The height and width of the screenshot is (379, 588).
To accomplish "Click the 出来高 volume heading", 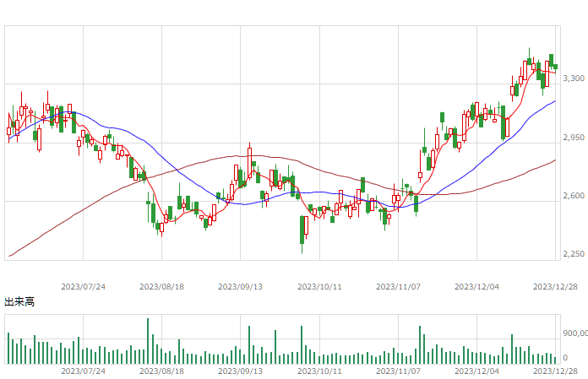I will tap(19, 302).
